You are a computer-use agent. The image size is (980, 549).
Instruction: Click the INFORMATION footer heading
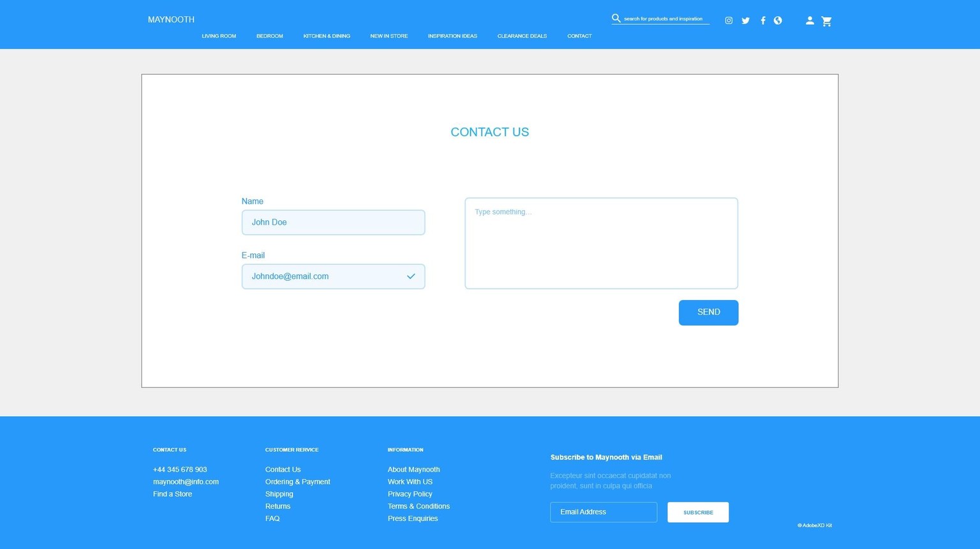click(x=405, y=450)
